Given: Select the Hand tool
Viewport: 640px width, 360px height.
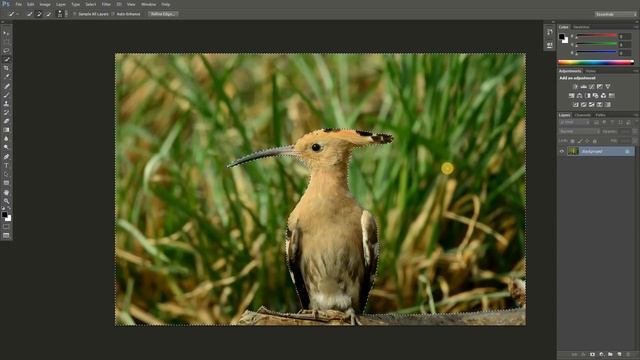Looking at the screenshot, I should pos(6,192).
